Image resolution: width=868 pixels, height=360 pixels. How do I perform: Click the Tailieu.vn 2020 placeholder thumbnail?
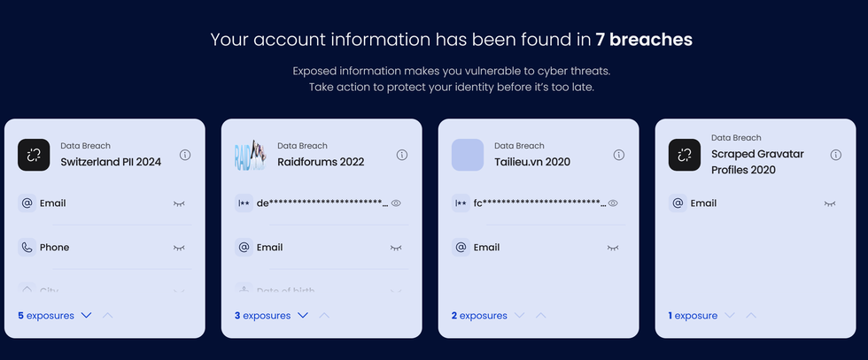[468, 155]
